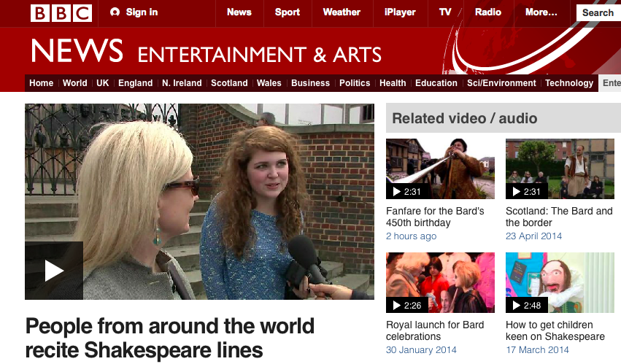
Task: Click headline 'People from around the world recite Shakespeare lines'
Action: click(x=170, y=338)
